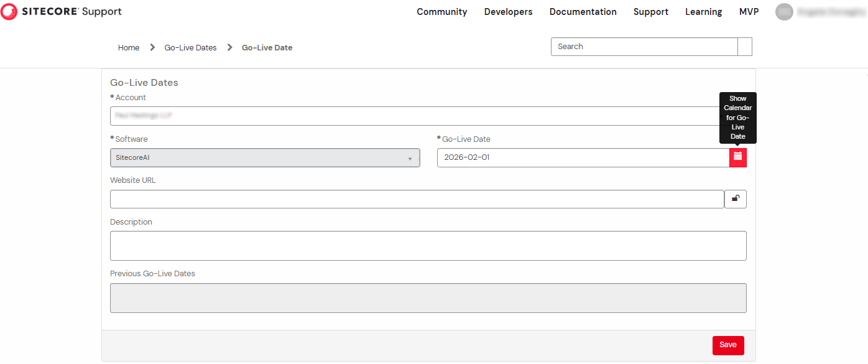
Task: Click the MVP navigation item
Action: [x=749, y=12]
